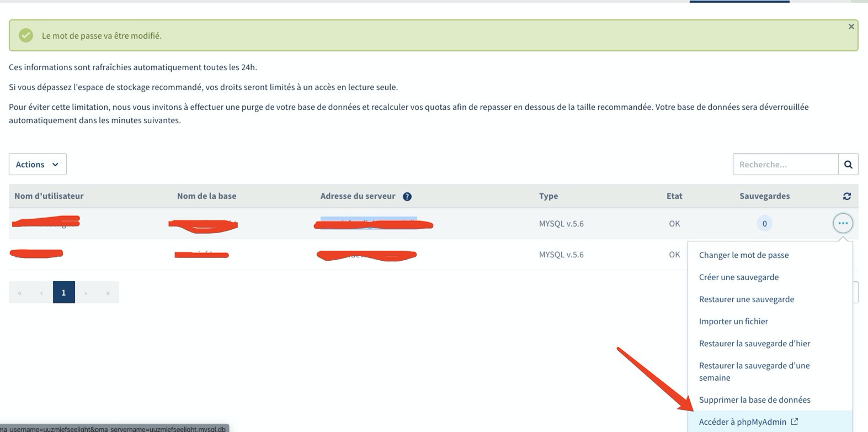
Task: Click the Sauvegardes count badge 0
Action: tap(764, 224)
